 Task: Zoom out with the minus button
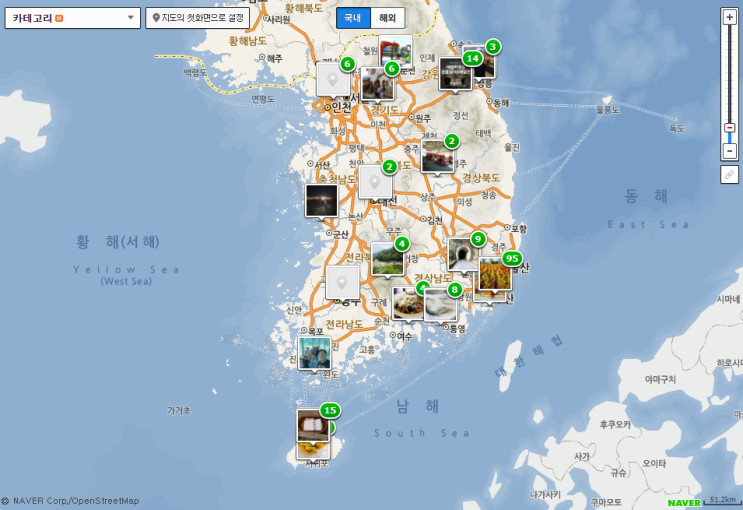(729, 151)
